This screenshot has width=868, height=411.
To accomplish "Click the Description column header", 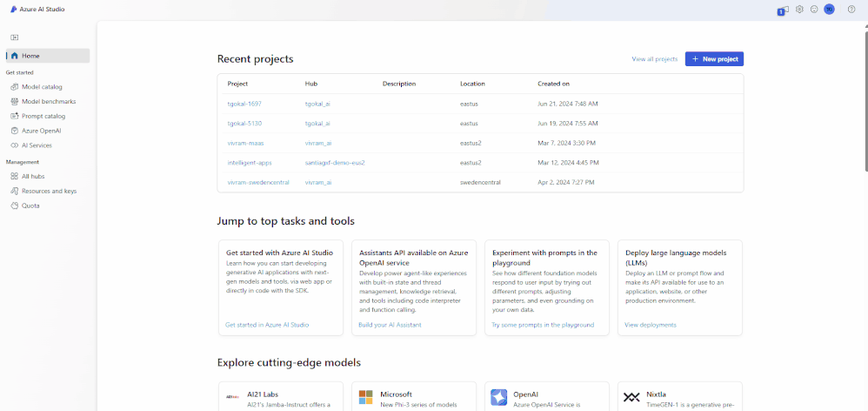I will 399,84.
